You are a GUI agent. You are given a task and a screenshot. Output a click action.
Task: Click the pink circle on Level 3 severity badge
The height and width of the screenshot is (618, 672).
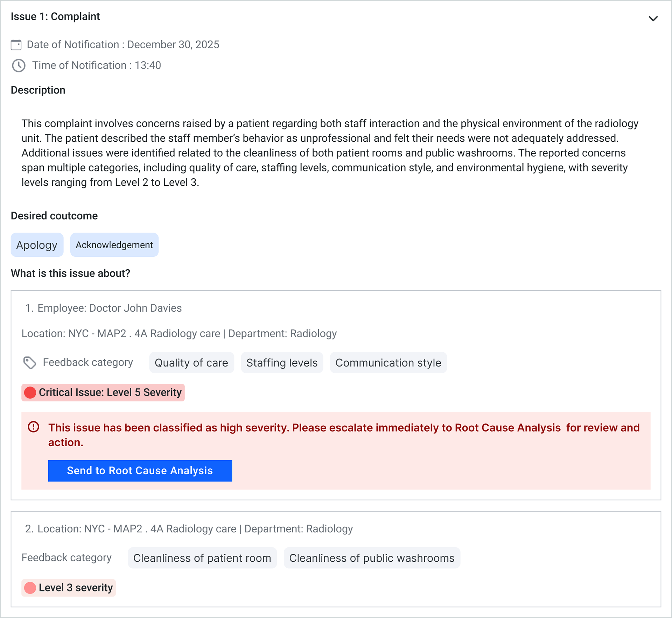pyautogui.click(x=30, y=588)
